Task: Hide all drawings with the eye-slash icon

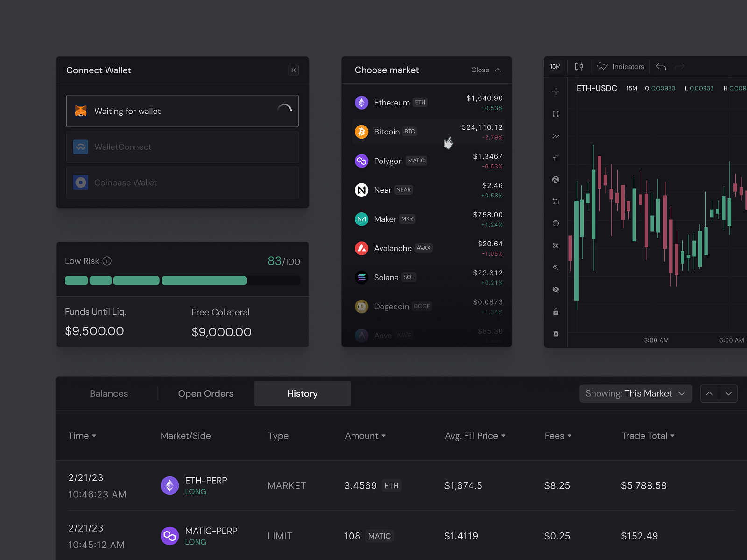Action: coord(556,289)
